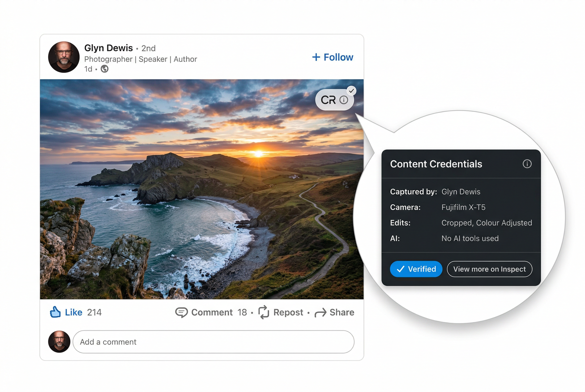Expand the 214 likes count
The width and height of the screenshot is (585, 392).
[94, 312]
